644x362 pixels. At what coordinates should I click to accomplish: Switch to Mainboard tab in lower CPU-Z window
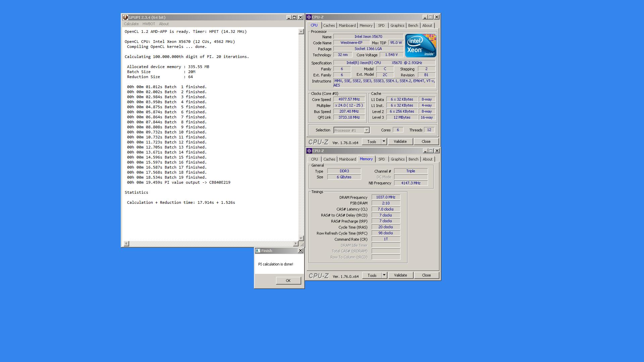pyautogui.click(x=347, y=159)
